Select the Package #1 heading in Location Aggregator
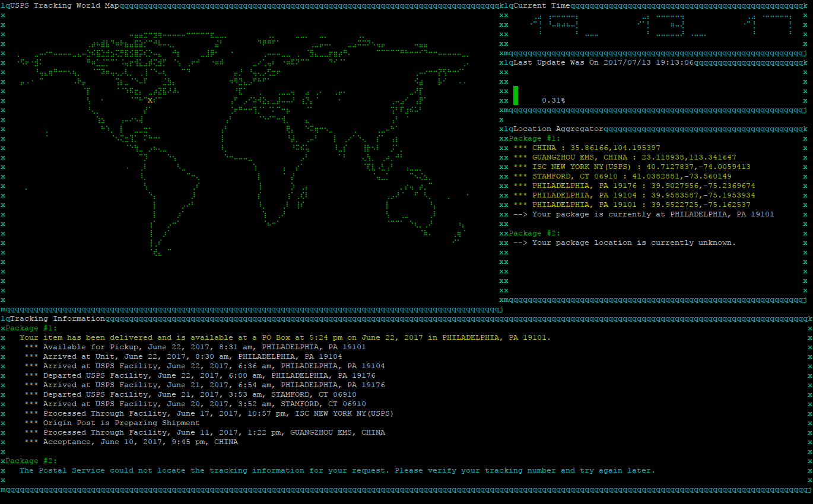The image size is (813, 504). tap(535, 138)
